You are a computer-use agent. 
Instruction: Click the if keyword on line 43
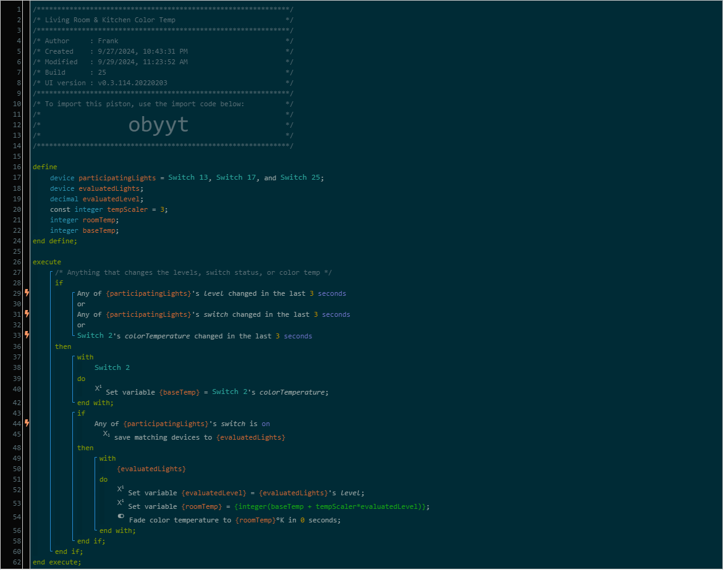(81, 414)
